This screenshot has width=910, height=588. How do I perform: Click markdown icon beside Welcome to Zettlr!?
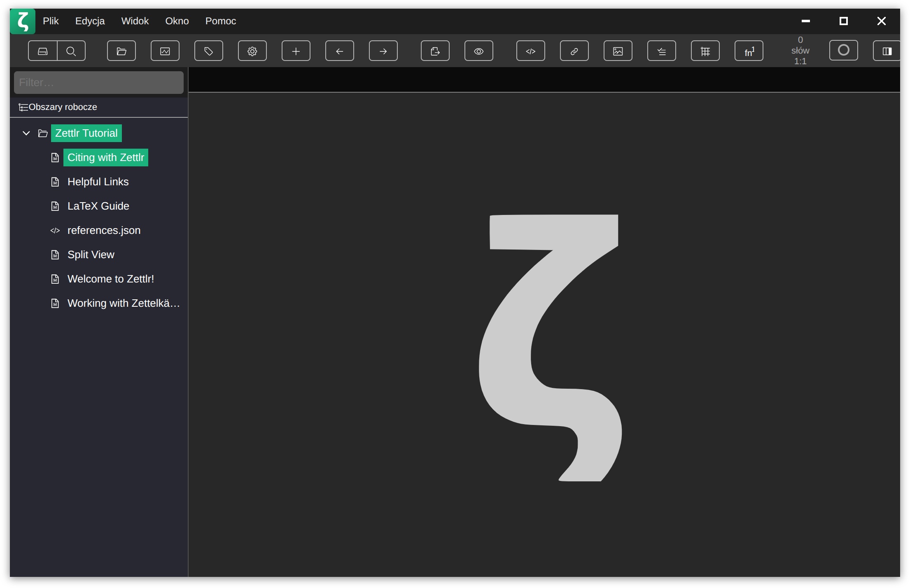55,279
